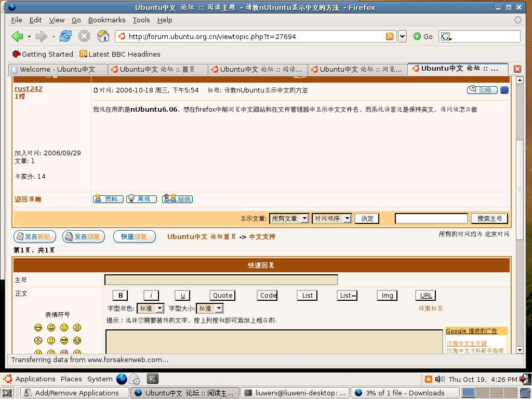Open the Ubuntu中文 论坛首页 breadcrumb link

click(202, 237)
